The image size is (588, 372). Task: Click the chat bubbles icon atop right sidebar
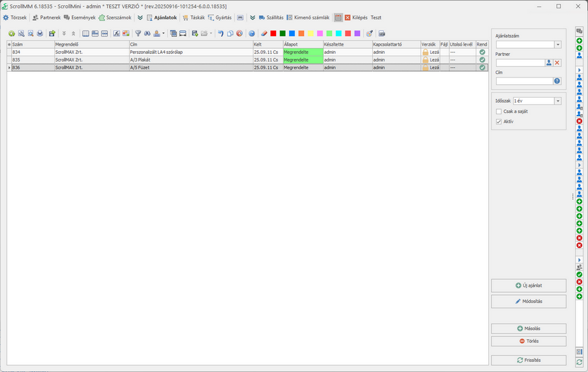click(579, 30)
